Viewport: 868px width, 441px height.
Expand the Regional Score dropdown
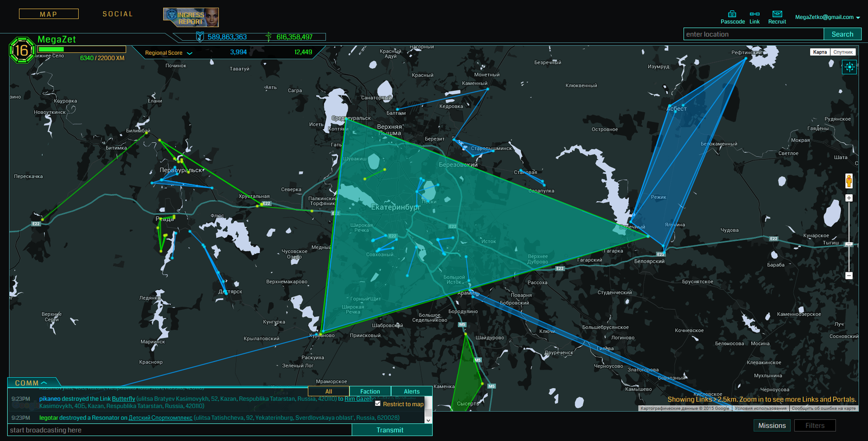(169, 53)
